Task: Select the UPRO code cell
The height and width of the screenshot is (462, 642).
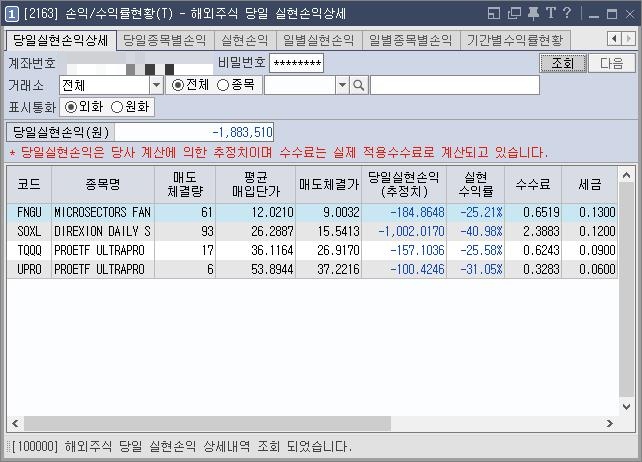Action: (x=29, y=270)
